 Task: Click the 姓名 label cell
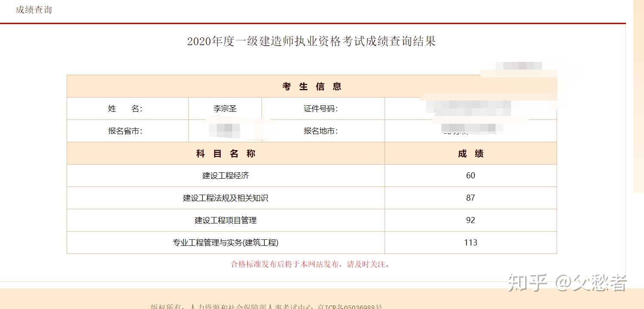(x=126, y=108)
